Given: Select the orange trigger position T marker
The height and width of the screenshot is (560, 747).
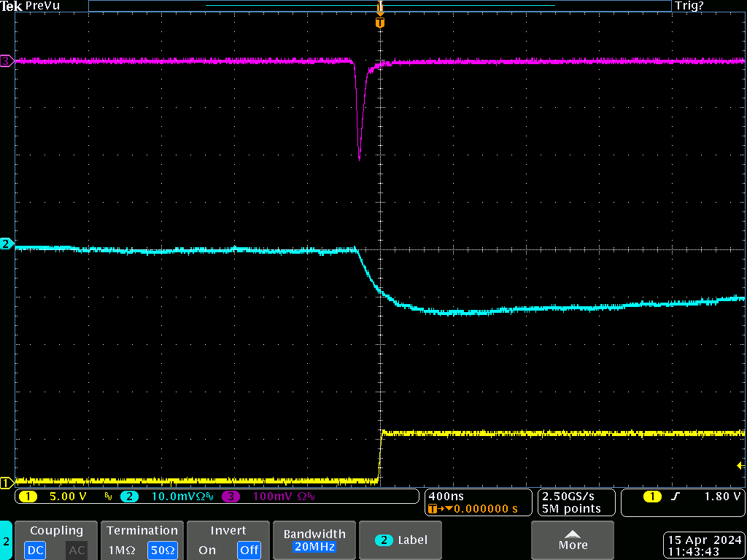Looking at the screenshot, I should [379, 23].
